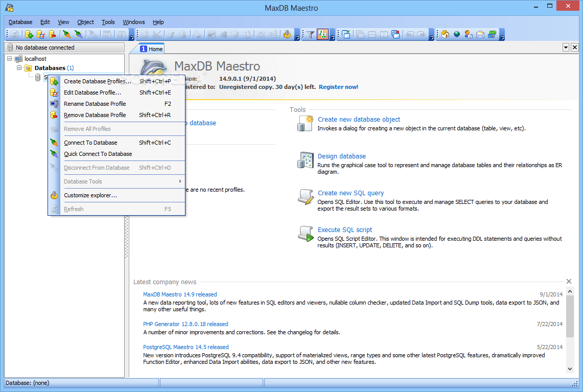Screen dimensions: 583x392
Task: Open the Create new SQL query link
Action: click(351, 193)
